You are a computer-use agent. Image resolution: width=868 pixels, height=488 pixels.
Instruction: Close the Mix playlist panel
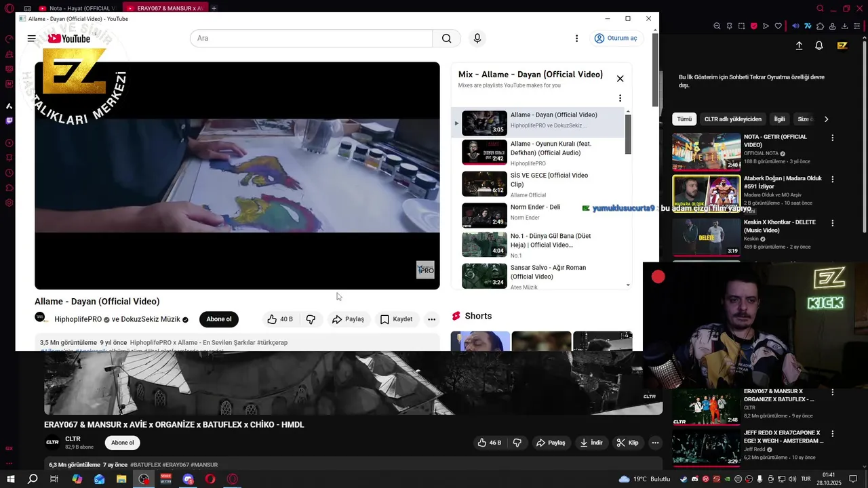620,79
